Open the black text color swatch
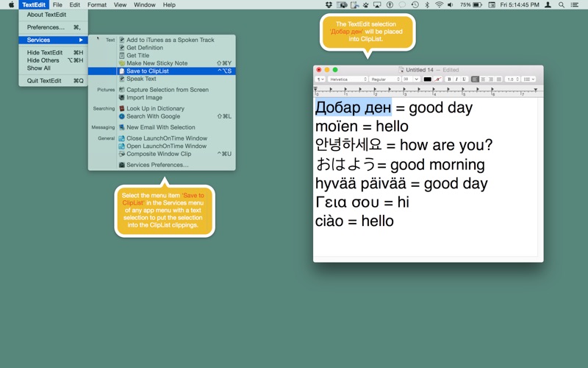Viewport: 588px width, 368px height. (x=427, y=79)
